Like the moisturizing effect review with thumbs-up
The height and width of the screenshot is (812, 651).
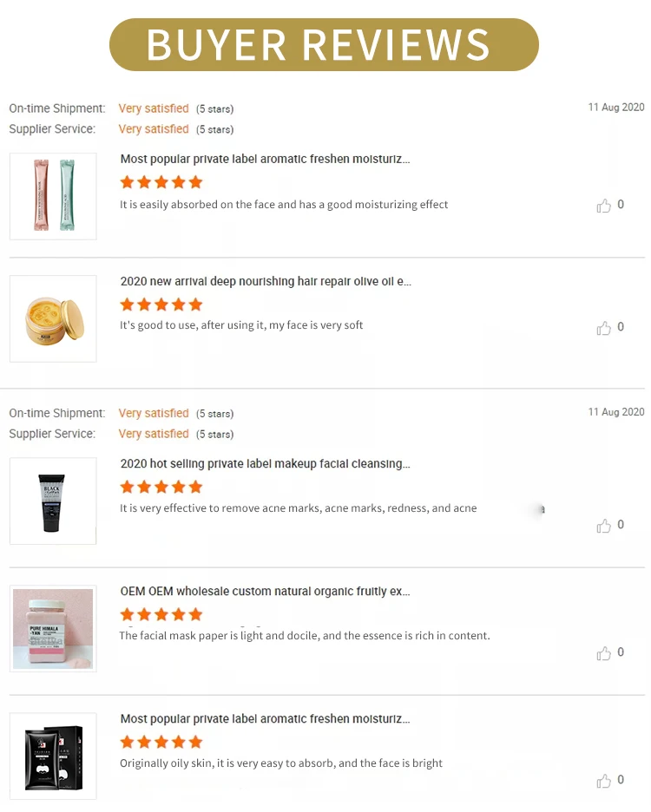(603, 206)
